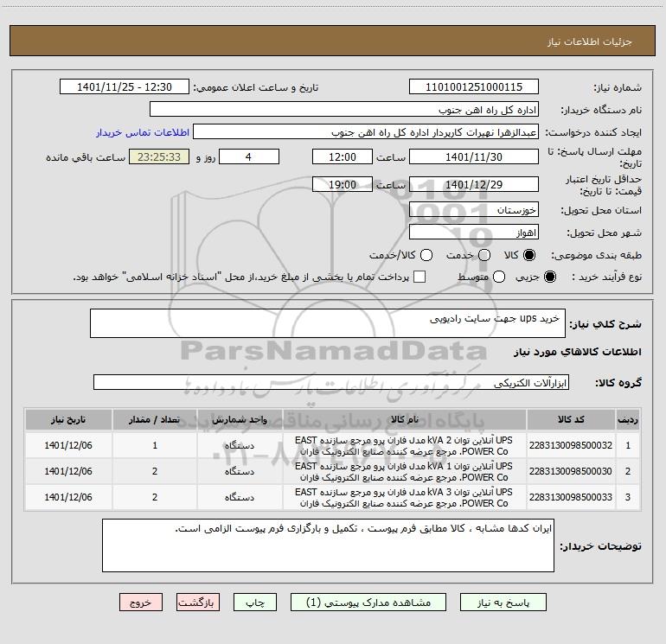This screenshot has width=666, height=644.
Task: Click the UPS 1 kVA product name cell
Action: pos(405,471)
